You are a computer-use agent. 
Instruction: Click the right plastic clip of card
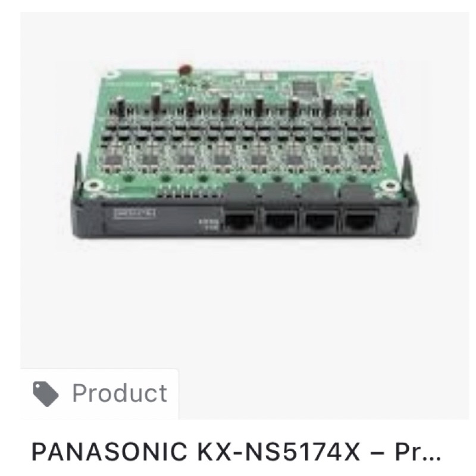(408, 173)
